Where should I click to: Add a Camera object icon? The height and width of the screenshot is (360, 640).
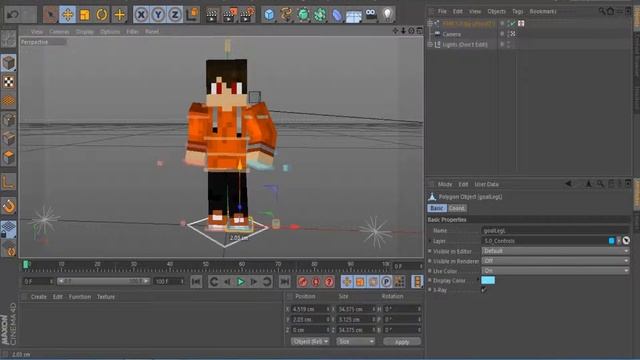click(371, 14)
